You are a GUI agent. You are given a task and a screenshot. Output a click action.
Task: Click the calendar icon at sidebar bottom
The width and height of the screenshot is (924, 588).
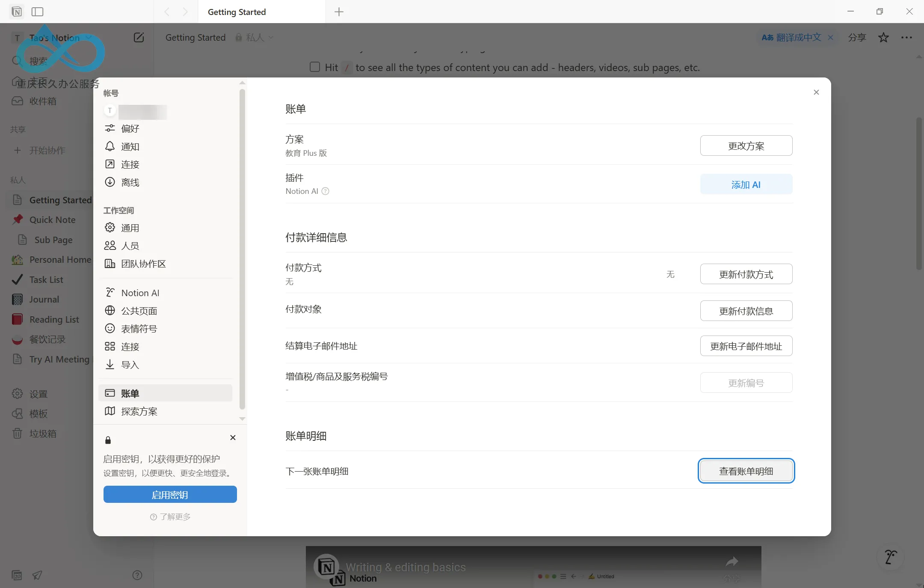pyautogui.click(x=17, y=575)
